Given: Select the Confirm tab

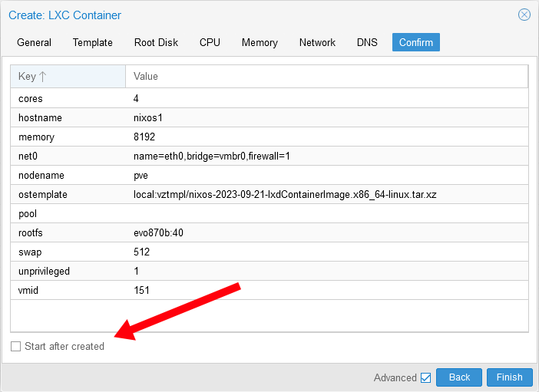Looking at the screenshot, I should click(x=415, y=42).
